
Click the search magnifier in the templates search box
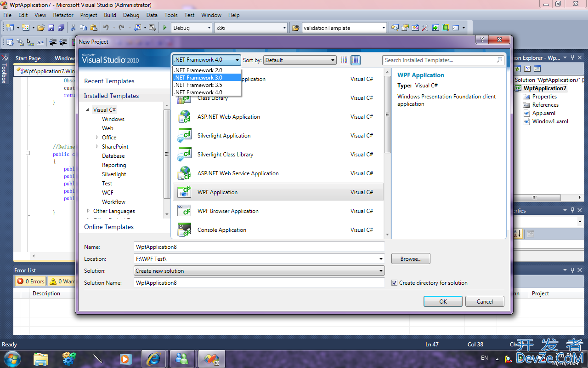tap(499, 60)
